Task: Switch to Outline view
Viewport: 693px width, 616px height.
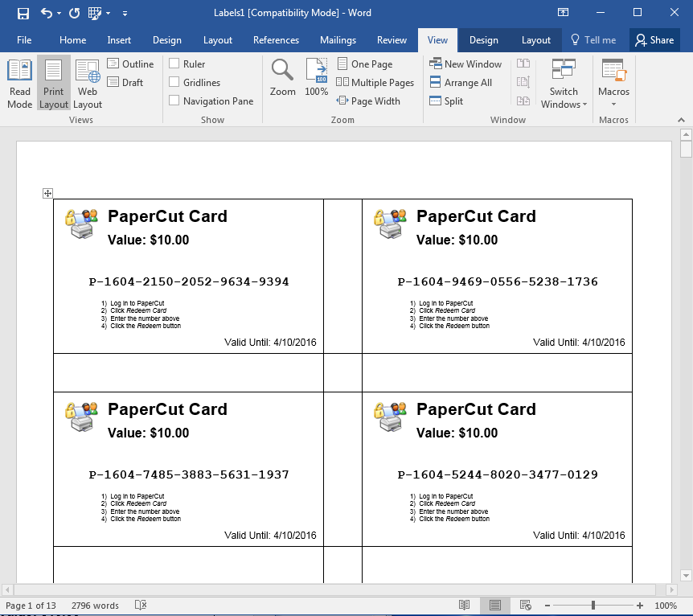Action: coord(130,64)
